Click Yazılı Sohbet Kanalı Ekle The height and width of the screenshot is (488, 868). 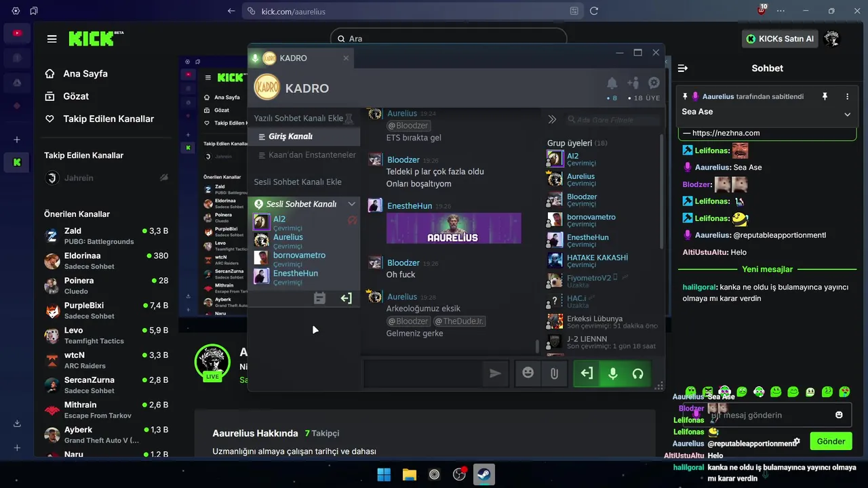click(298, 119)
